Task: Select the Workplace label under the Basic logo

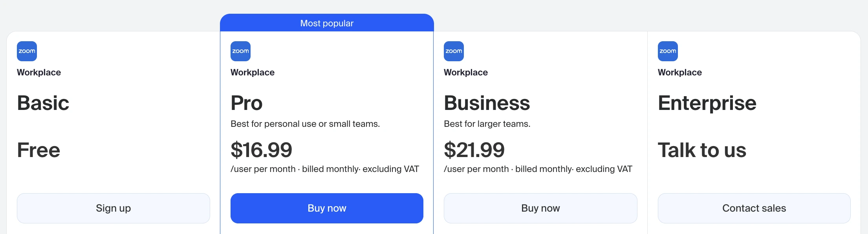Action: (39, 72)
